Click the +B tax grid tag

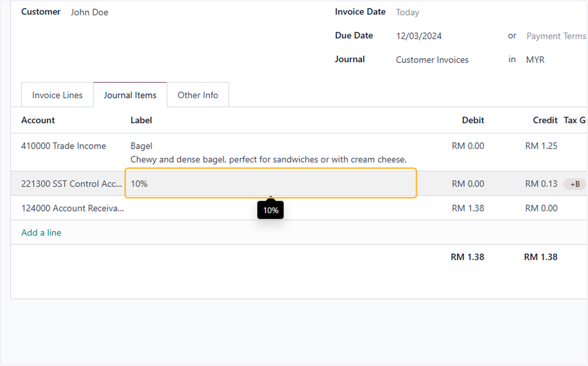point(575,184)
